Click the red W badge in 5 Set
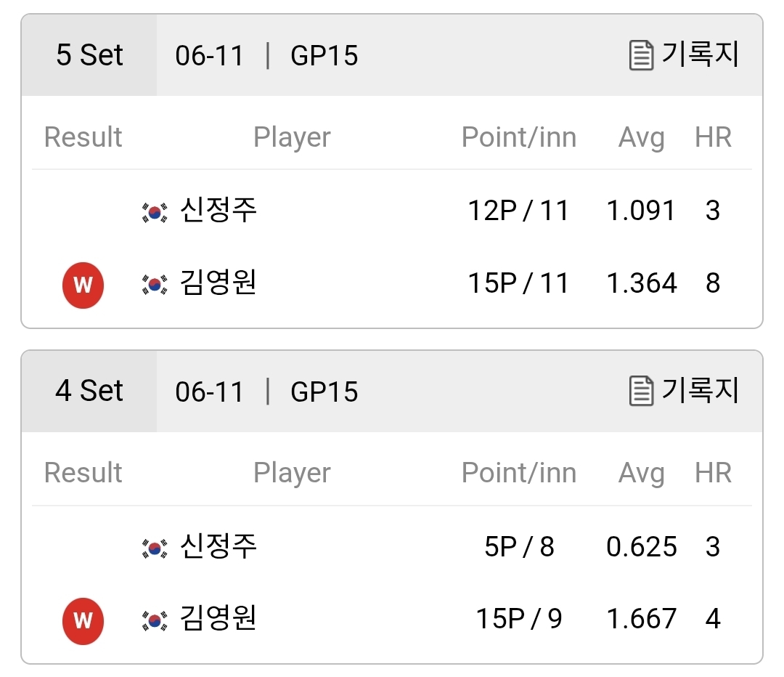This screenshot has width=784, height=677. 83,285
